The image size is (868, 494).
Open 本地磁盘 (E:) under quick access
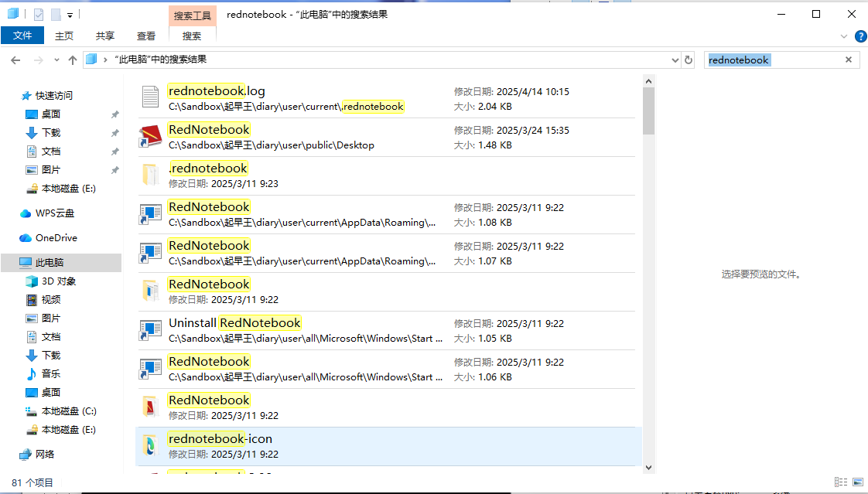(x=68, y=189)
